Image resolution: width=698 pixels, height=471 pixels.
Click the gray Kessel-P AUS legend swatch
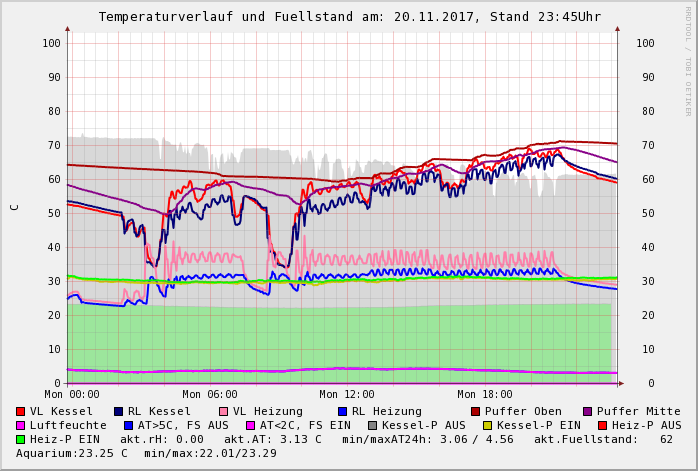[x=370, y=425]
